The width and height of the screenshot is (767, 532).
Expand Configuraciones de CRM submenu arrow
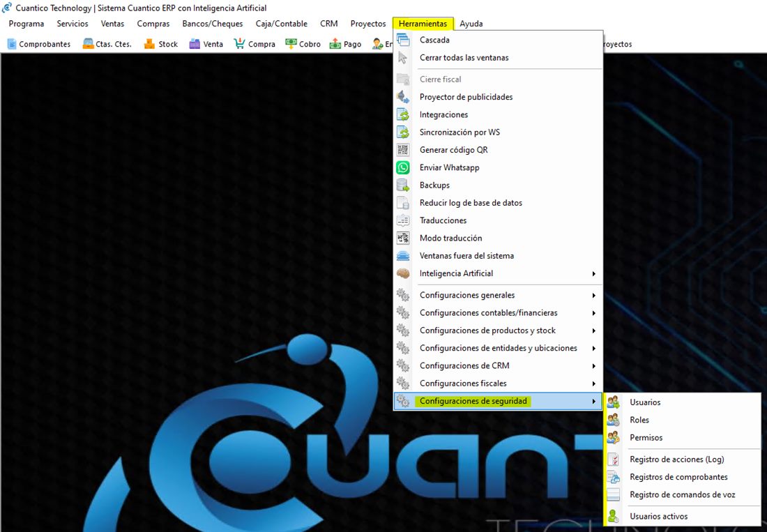click(x=593, y=366)
